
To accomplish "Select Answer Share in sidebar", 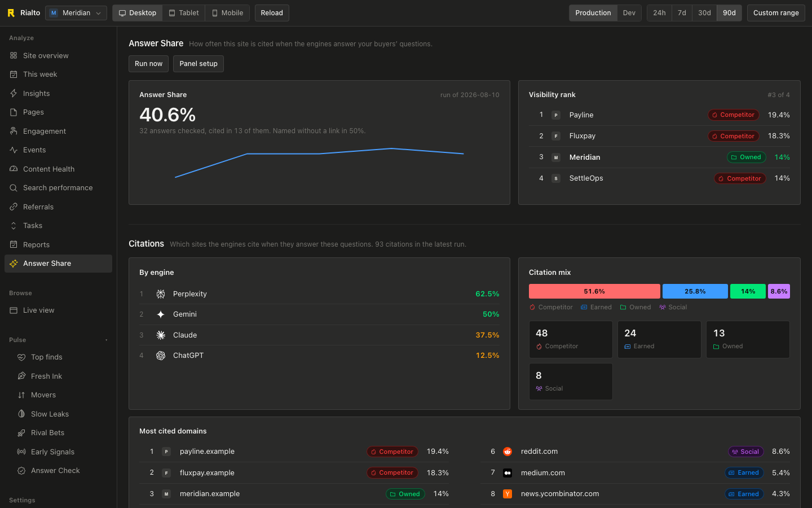I will (x=58, y=264).
